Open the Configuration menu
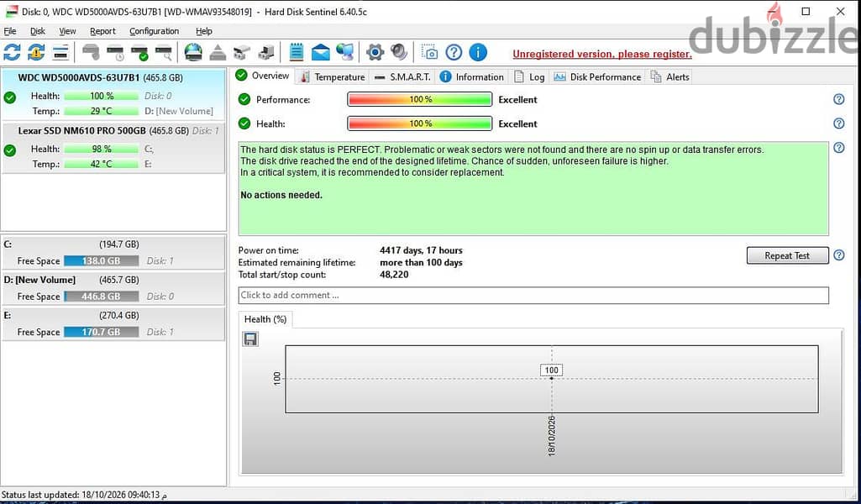This screenshot has height=504, width=861. [155, 31]
